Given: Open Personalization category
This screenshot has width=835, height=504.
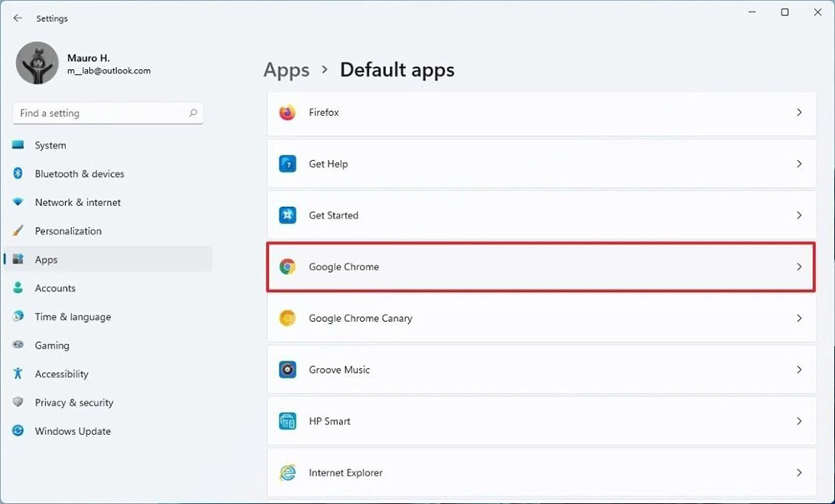Looking at the screenshot, I should (x=108, y=230).
